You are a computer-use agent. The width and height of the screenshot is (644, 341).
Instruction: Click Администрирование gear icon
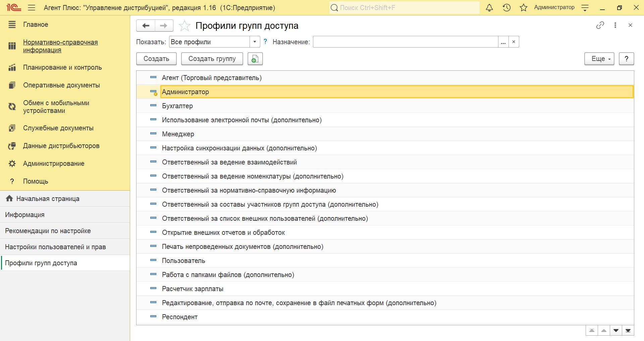[x=12, y=163]
